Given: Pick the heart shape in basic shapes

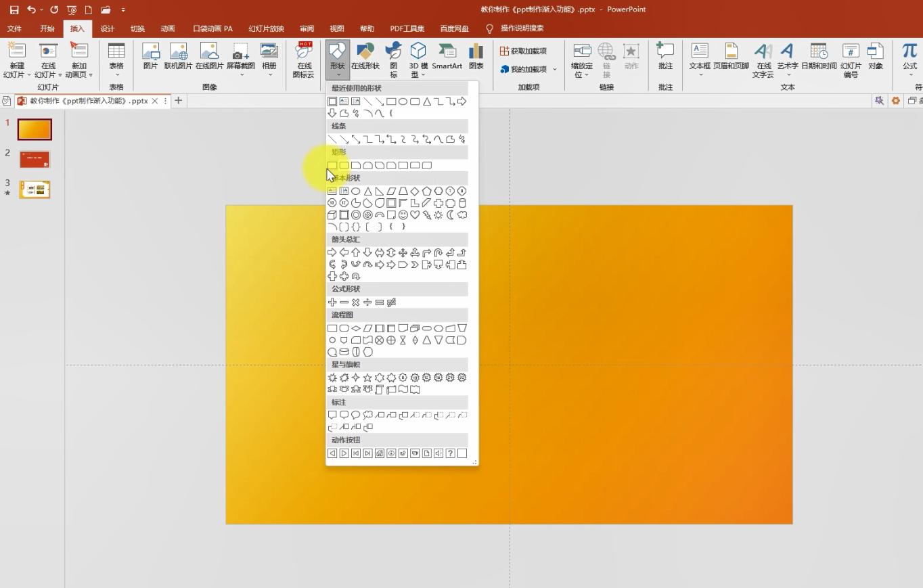Looking at the screenshot, I should click(415, 215).
